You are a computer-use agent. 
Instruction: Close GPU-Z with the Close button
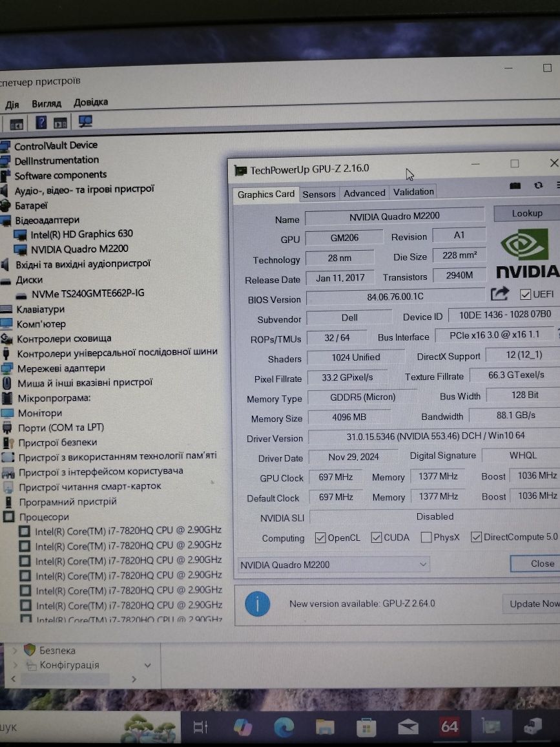click(537, 563)
